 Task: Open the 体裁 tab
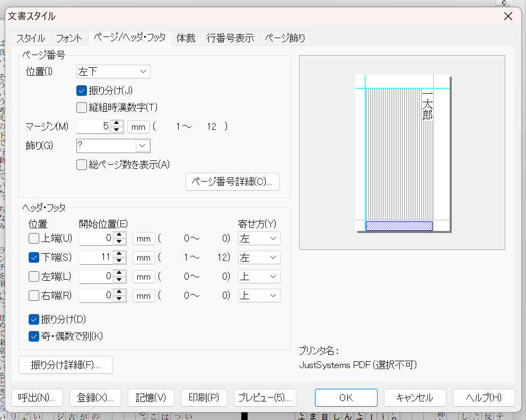tap(186, 38)
